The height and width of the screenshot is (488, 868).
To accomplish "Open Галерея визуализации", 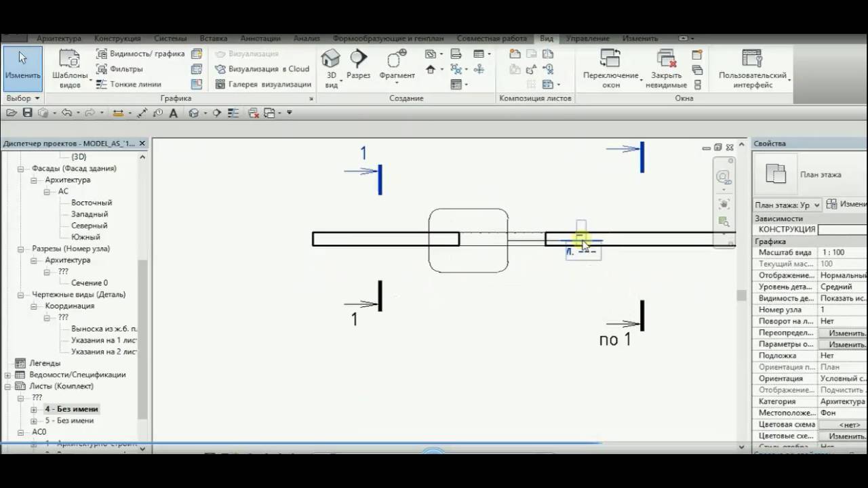I will click(x=263, y=85).
